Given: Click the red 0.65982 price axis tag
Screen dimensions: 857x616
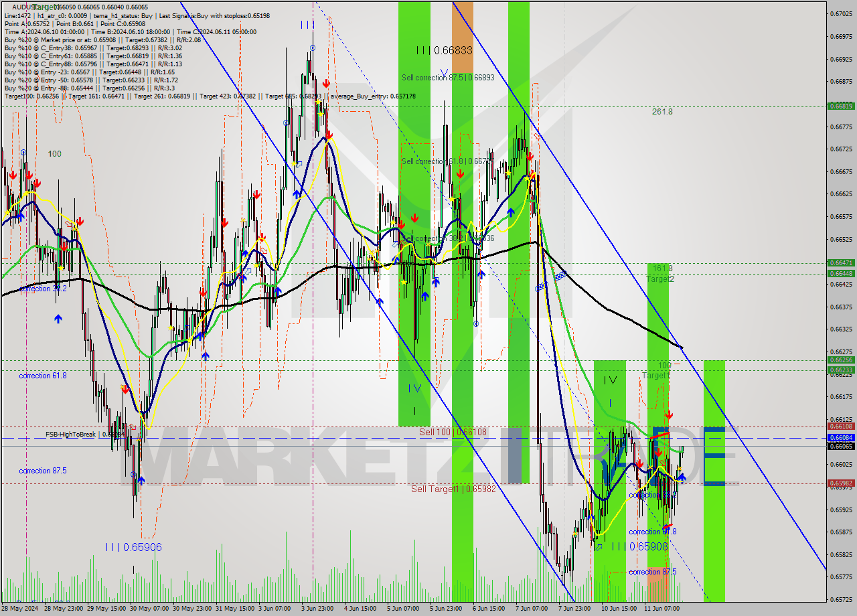Looking at the screenshot, I should tap(840, 483).
